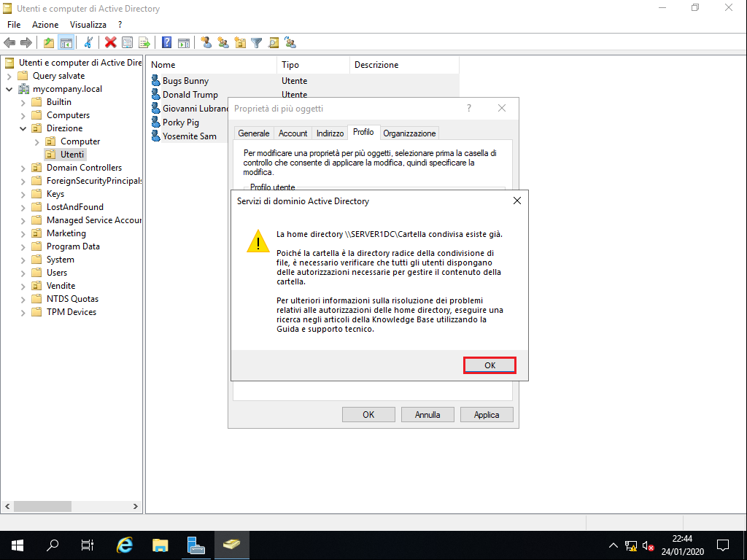Click the Windows Start button
747x560 pixels.
point(18,545)
